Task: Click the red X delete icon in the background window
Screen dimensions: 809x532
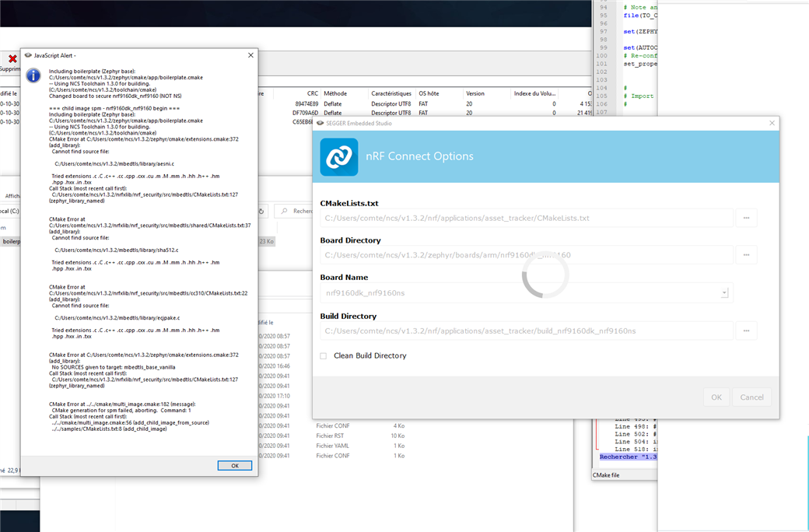Action: click(x=12, y=59)
